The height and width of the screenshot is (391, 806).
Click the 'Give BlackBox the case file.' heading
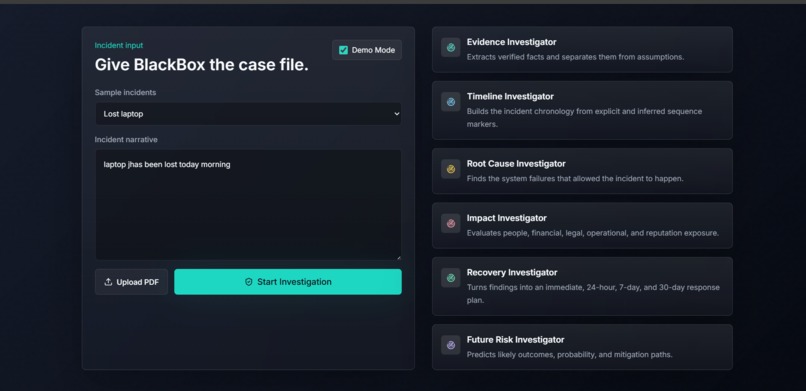click(x=202, y=65)
